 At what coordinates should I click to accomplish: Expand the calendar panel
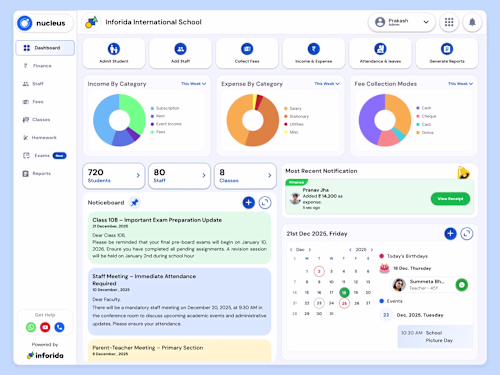coord(467,234)
